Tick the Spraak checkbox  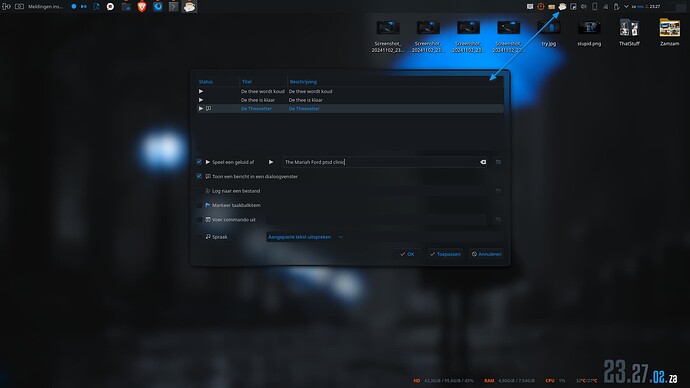199,237
